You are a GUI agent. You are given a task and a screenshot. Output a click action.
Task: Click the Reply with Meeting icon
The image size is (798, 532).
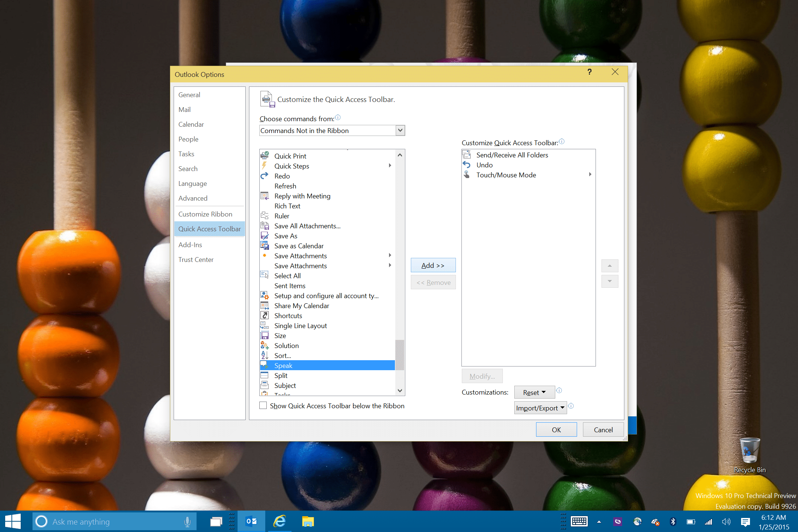265,195
